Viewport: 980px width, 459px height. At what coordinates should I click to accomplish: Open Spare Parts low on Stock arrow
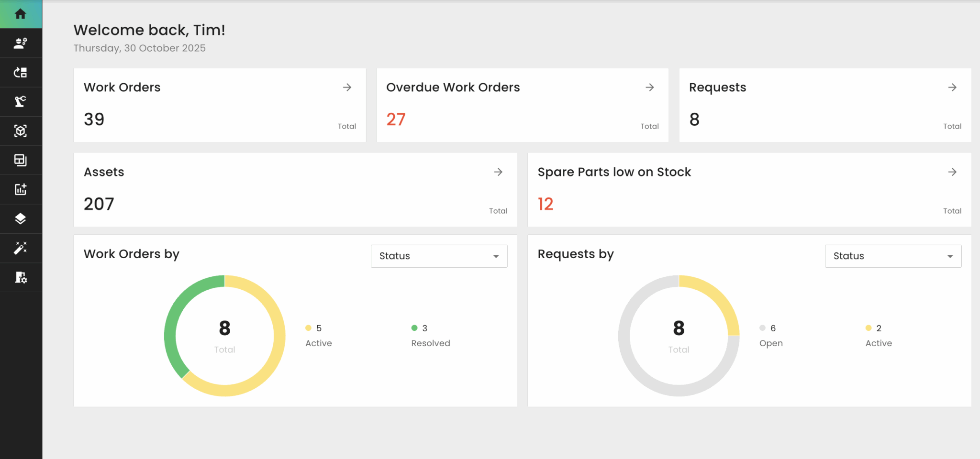point(952,172)
